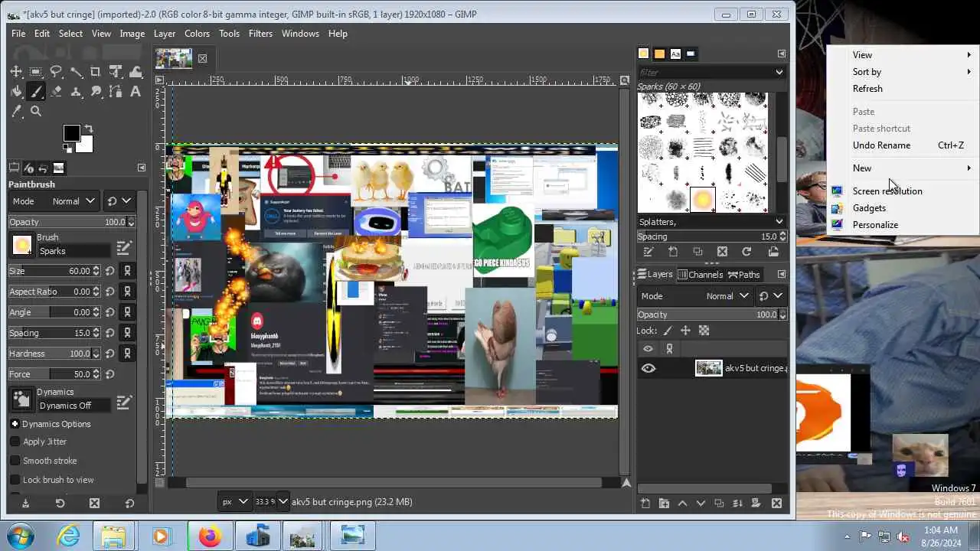Edit the Dynamics Off dynamics
This screenshot has width=980, height=551.
[x=123, y=402]
